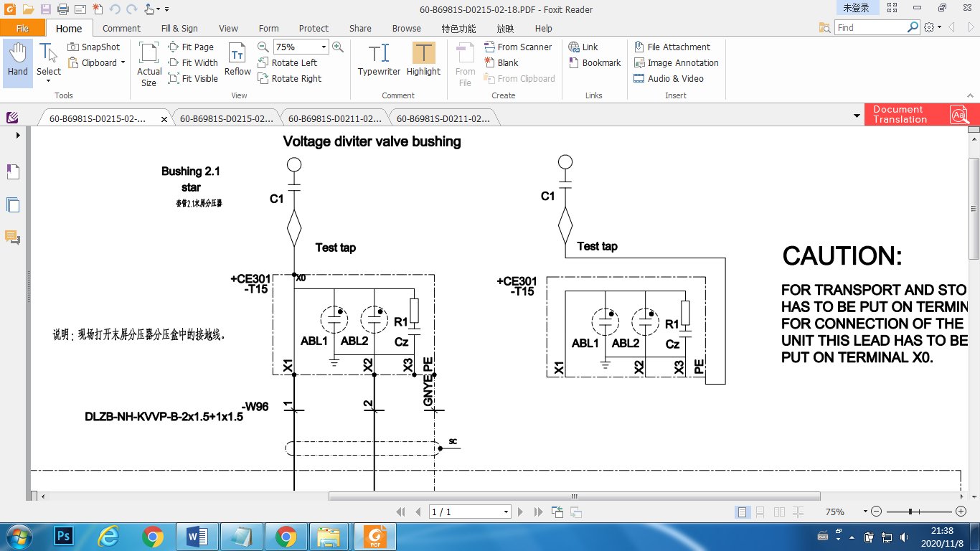The height and width of the screenshot is (551, 980).
Task: Choose Fit Visible view
Action: click(x=193, y=78)
